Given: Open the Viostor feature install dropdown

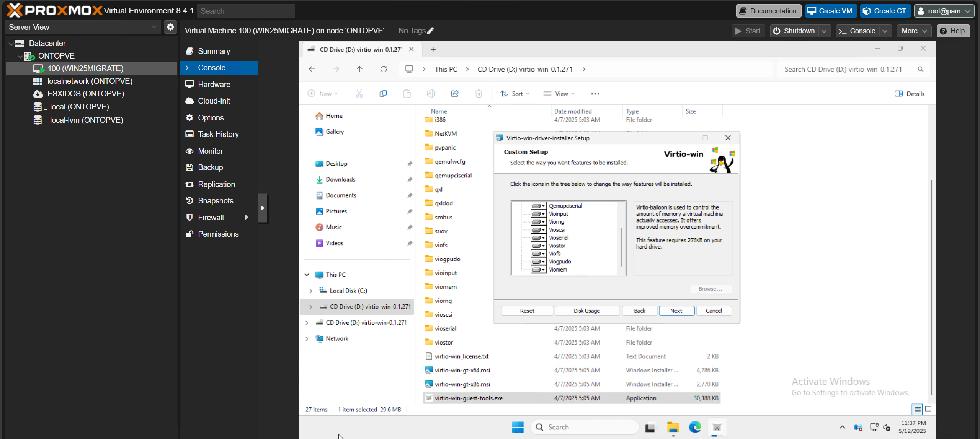Looking at the screenshot, I should point(539,246).
